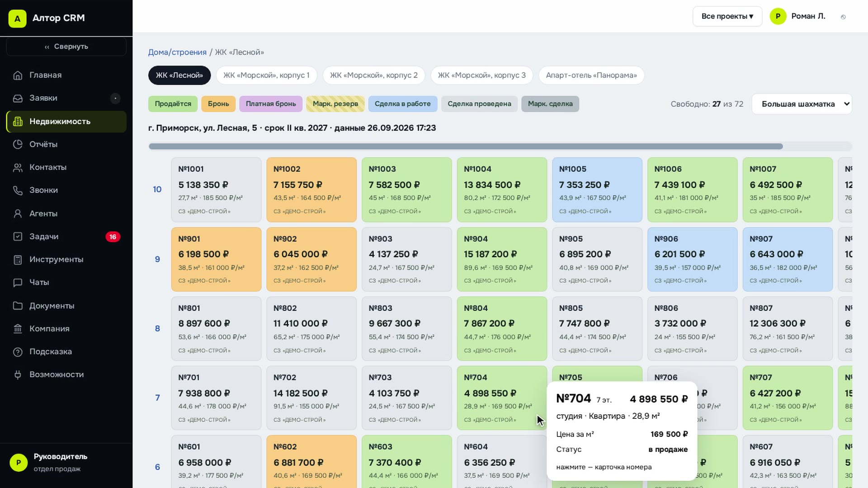
Task: Switch to ЖК «Морской», корпус 3 tab
Action: click(482, 75)
